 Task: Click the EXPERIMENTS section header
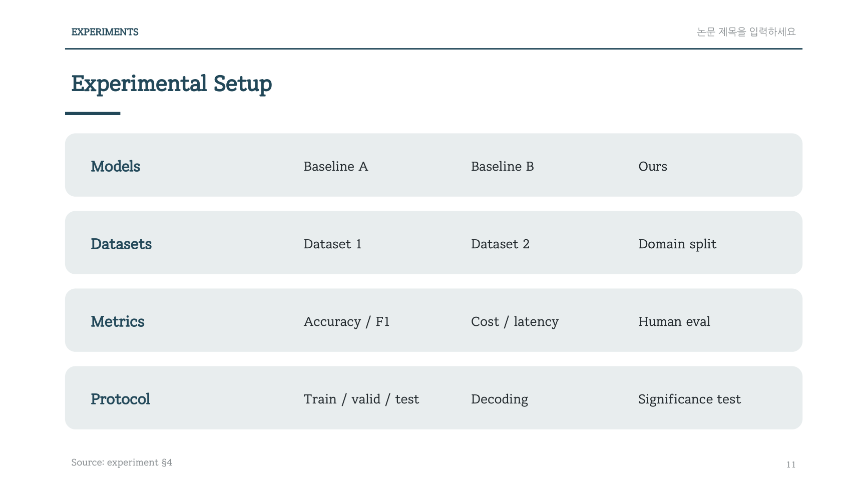coord(105,32)
